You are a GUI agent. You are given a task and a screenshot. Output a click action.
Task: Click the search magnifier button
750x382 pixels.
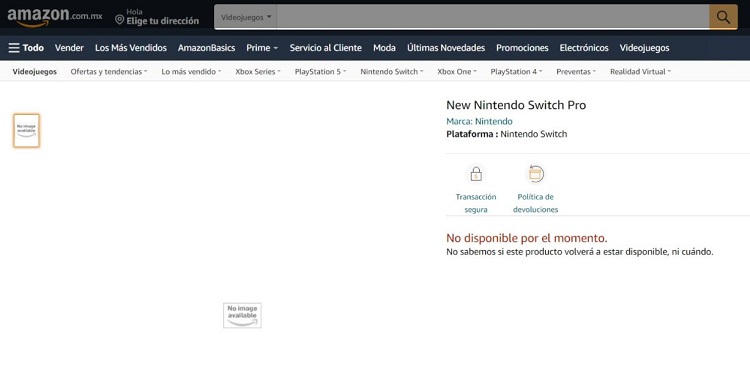723,17
